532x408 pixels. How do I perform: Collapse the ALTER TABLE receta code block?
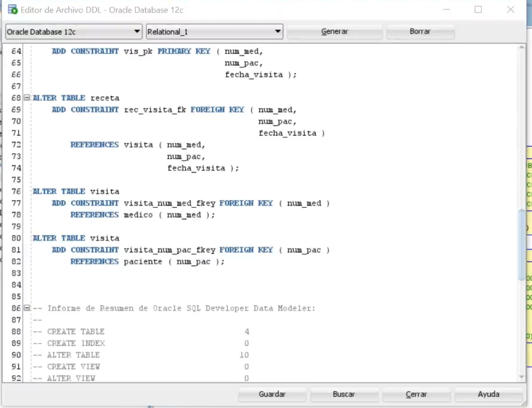(27, 98)
